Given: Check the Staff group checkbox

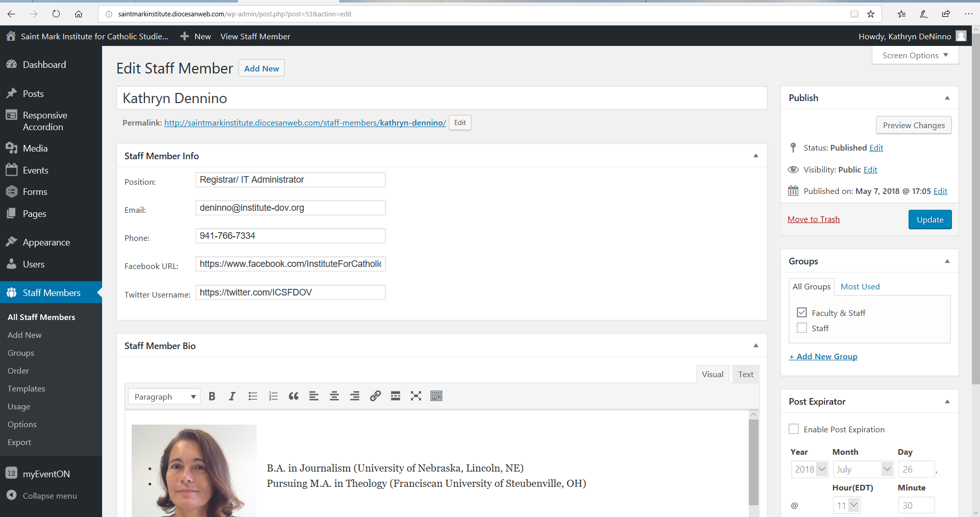Looking at the screenshot, I should click(x=802, y=328).
